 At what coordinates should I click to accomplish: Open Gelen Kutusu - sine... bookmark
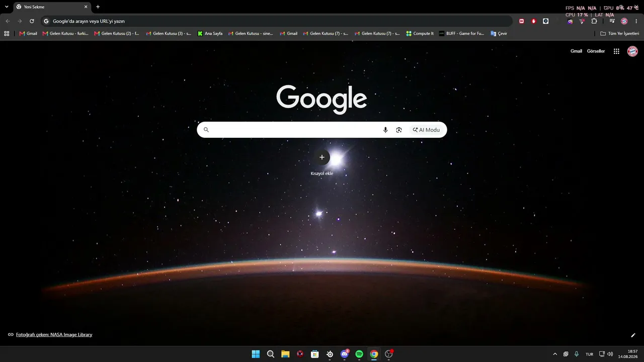[x=251, y=34]
